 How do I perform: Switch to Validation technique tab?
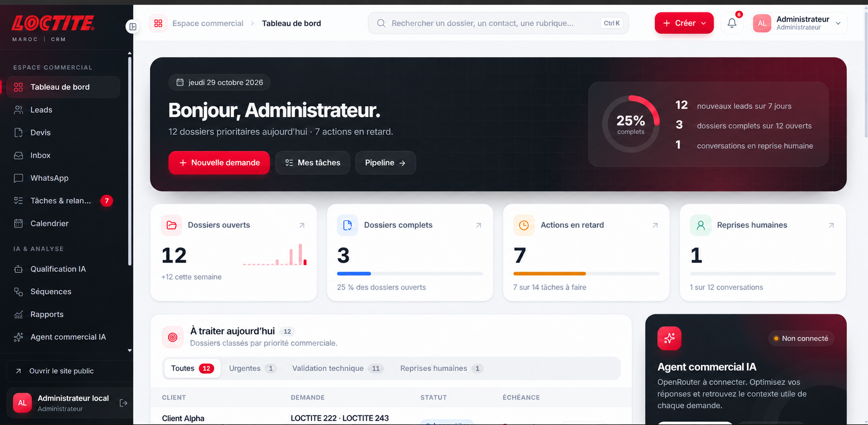tap(337, 368)
